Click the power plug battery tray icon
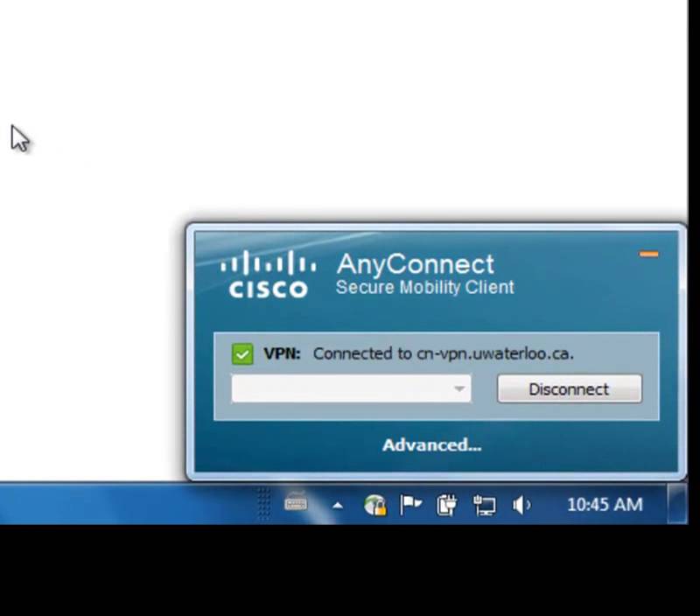This screenshot has width=700, height=616. pyautogui.click(x=446, y=505)
